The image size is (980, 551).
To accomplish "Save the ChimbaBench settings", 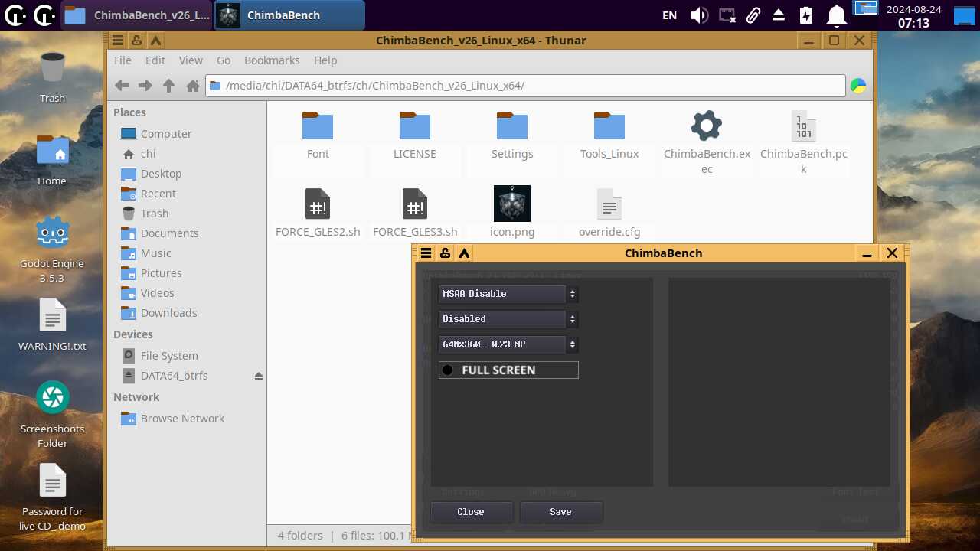I will 561,512.
